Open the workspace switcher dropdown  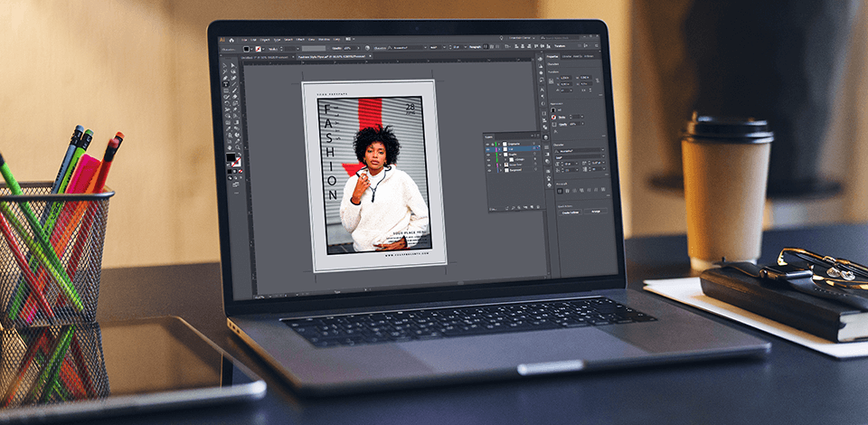click(522, 38)
